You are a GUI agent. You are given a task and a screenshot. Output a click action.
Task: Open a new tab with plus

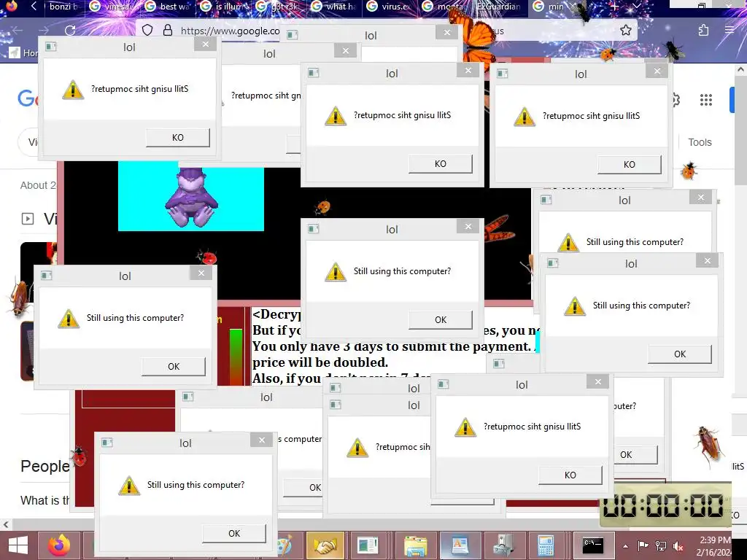[x=615, y=7]
